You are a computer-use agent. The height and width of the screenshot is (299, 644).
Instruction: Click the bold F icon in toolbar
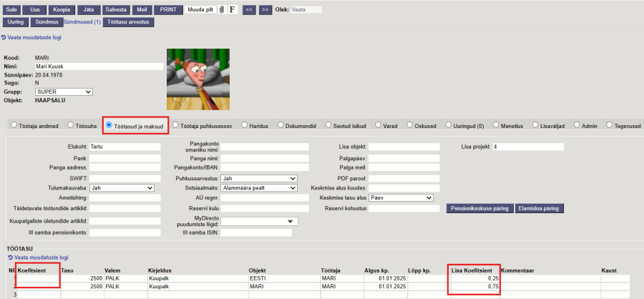pyautogui.click(x=232, y=10)
